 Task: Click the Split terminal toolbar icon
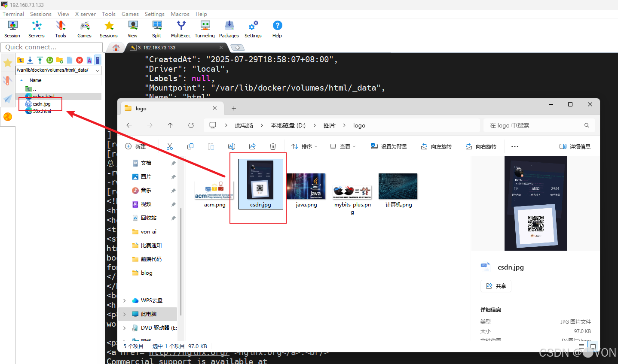click(157, 30)
